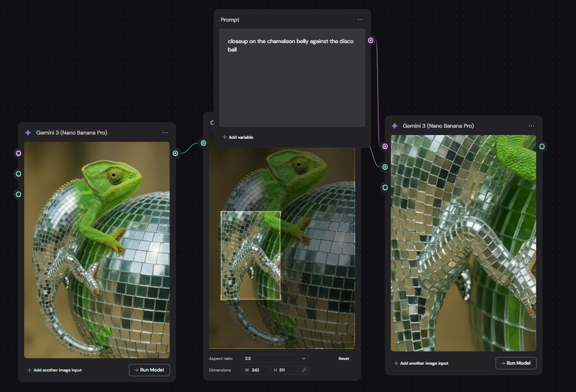Image resolution: width=576 pixels, height=392 pixels.
Task: Click the pink prompt input port on left Gemini node
Action: point(18,153)
